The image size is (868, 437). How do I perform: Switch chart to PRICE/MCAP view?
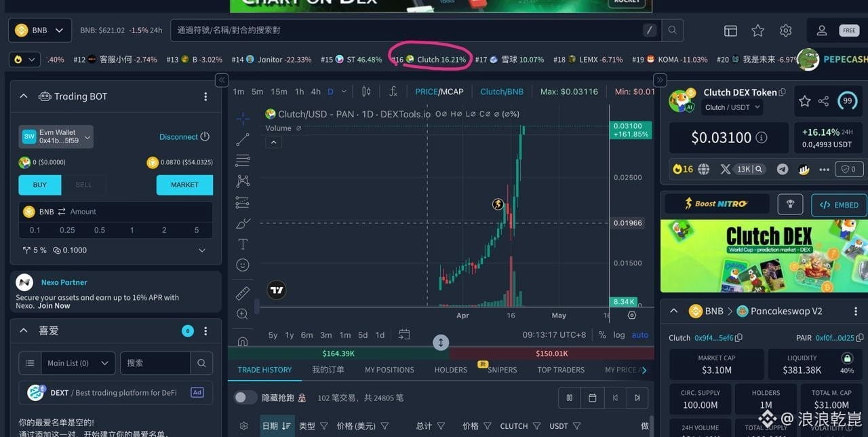click(x=439, y=92)
